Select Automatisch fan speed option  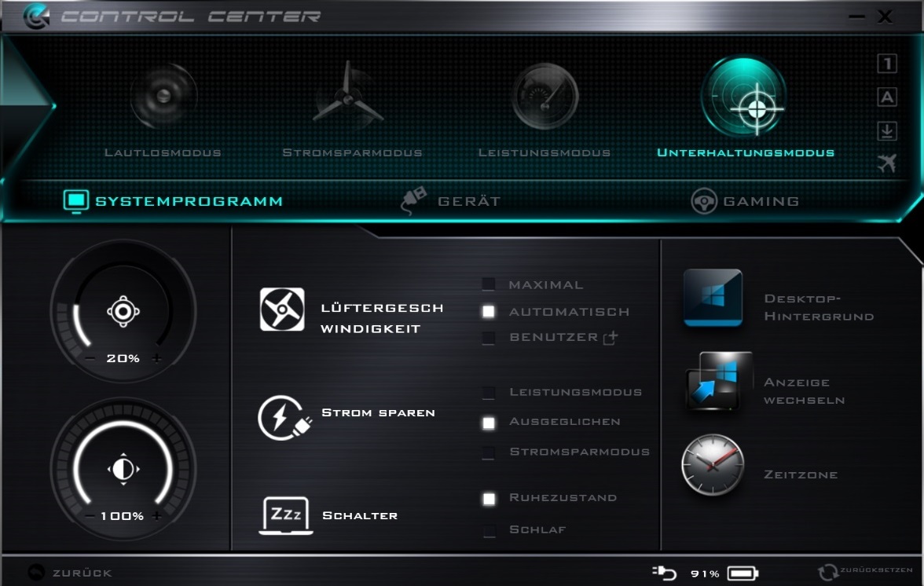tap(489, 312)
